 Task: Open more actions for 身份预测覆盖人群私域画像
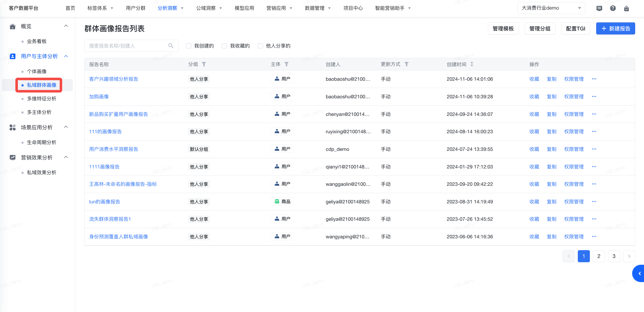pyautogui.click(x=594, y=237)
